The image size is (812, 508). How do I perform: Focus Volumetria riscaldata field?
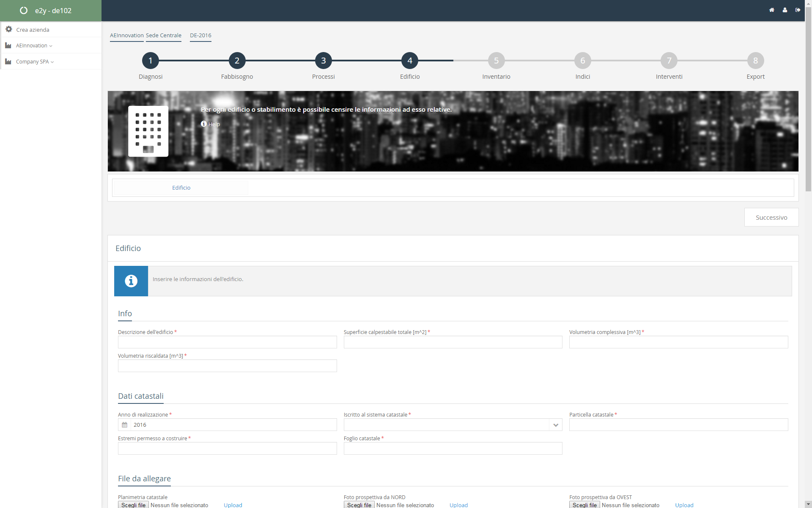pos(228,366)
